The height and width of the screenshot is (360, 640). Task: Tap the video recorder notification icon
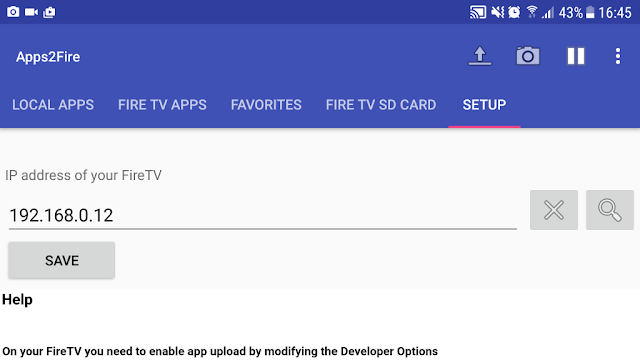(31, 12)
